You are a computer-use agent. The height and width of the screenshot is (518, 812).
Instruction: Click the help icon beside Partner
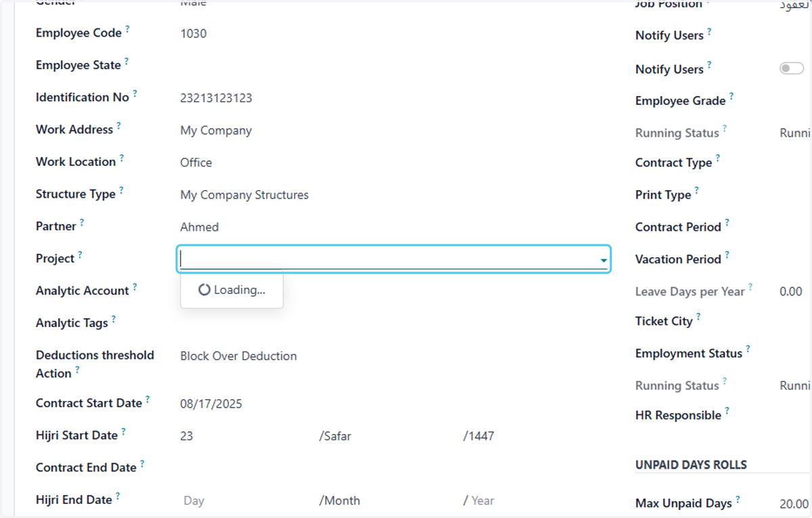(x=82, y=222)
